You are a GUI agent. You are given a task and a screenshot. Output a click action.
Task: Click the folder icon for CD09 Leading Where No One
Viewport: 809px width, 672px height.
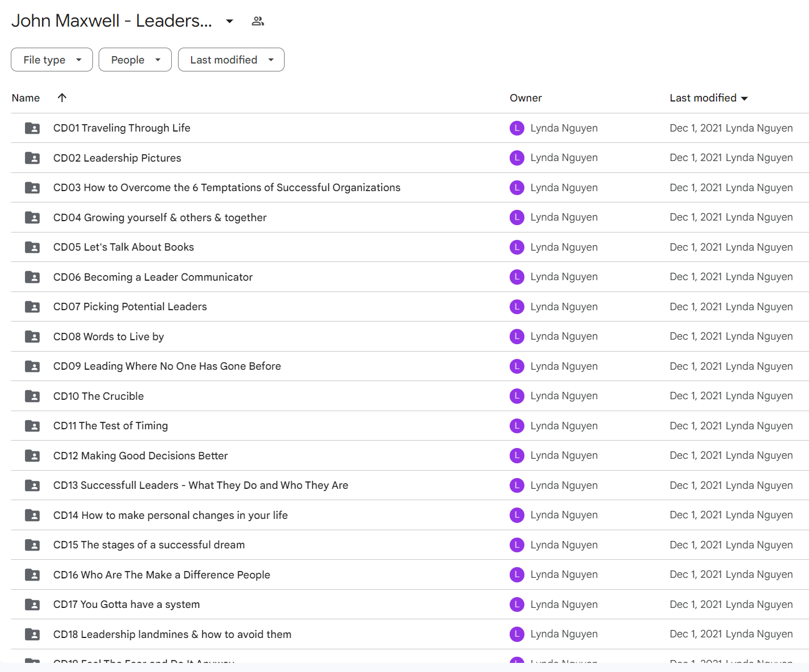(32, 366)
